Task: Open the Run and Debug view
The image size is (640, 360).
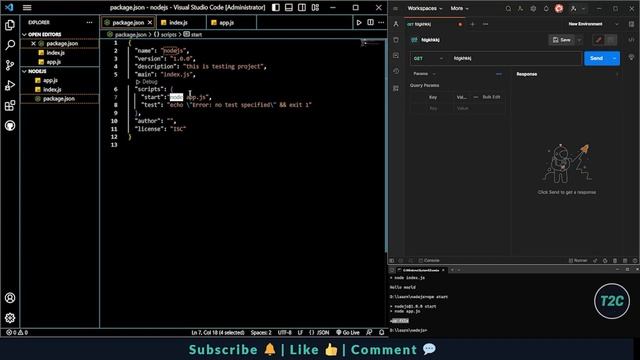Action: 10,85
